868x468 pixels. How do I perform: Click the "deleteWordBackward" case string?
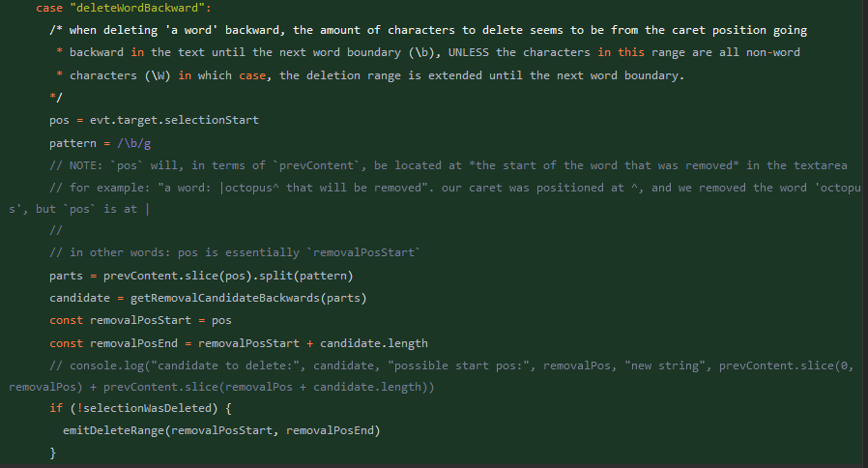(x=140, y=8)
